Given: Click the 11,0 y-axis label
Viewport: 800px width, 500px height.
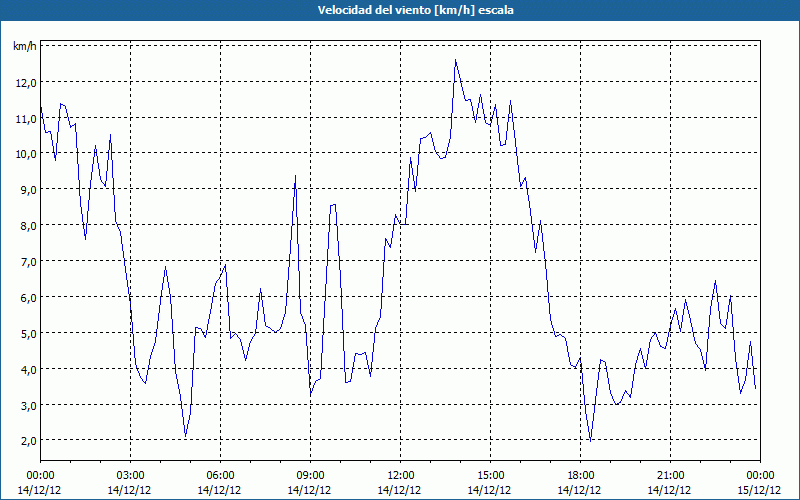Looking at the screenshot, I should point(26,118).
